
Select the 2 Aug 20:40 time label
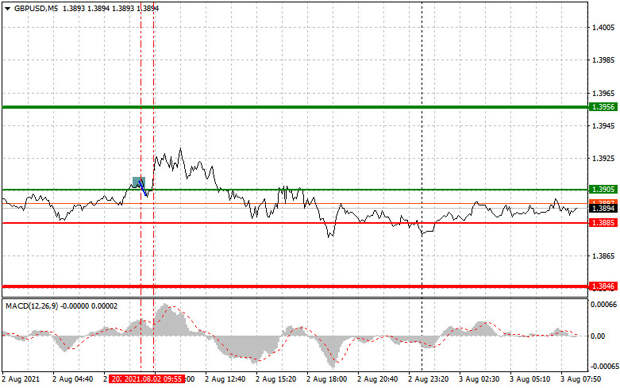coord(378,379)
